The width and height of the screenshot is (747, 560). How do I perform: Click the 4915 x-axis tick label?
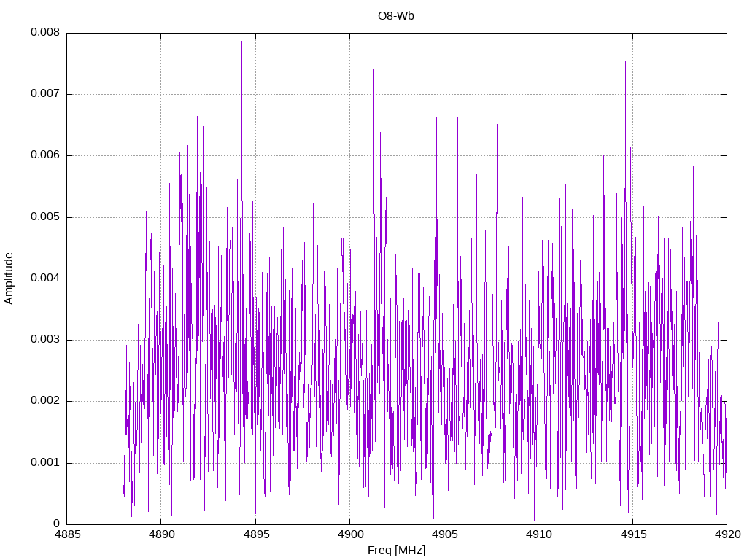click(632, 534)
